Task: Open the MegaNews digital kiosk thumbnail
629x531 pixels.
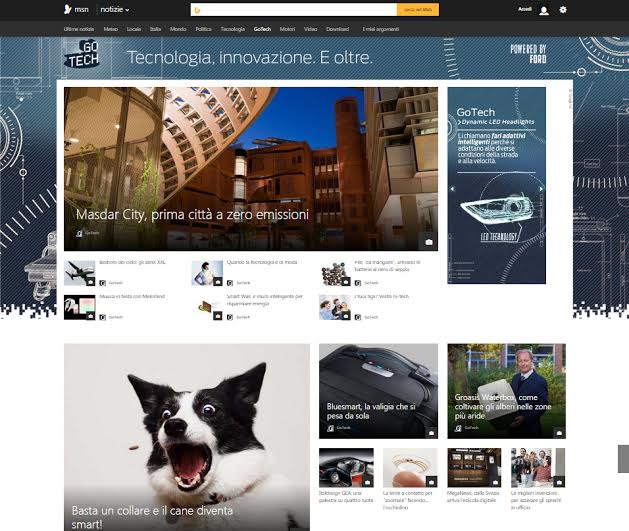Action: tap(474, 467)
